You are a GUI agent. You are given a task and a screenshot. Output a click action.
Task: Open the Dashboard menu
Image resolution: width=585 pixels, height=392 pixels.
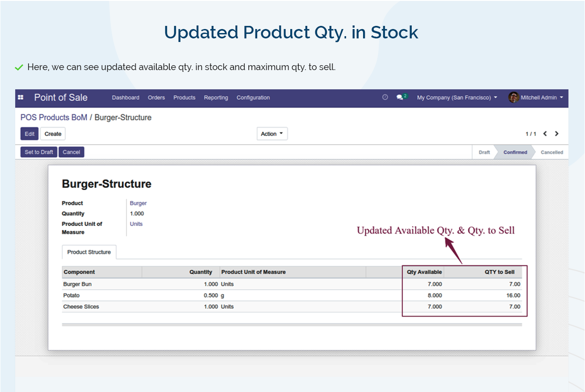point(125,97)
